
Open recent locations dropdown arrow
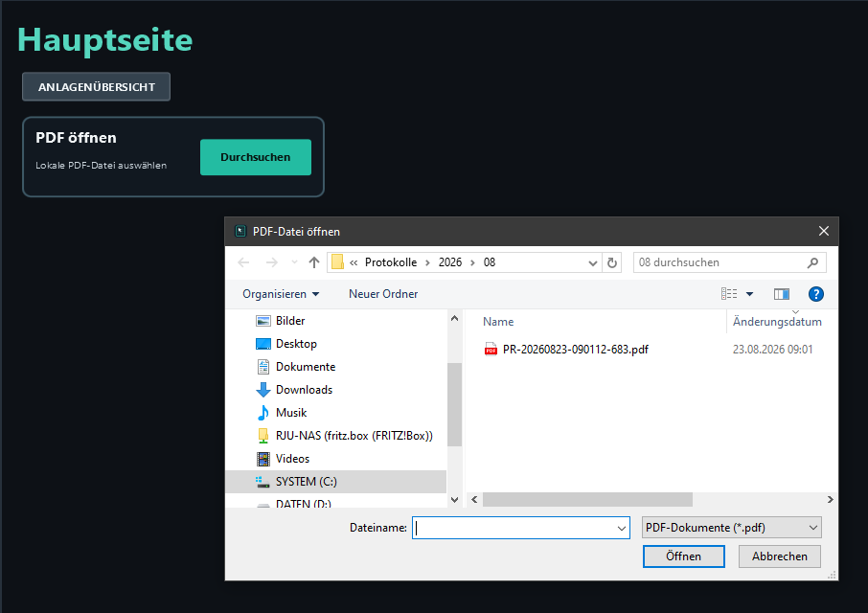point(294,262)
